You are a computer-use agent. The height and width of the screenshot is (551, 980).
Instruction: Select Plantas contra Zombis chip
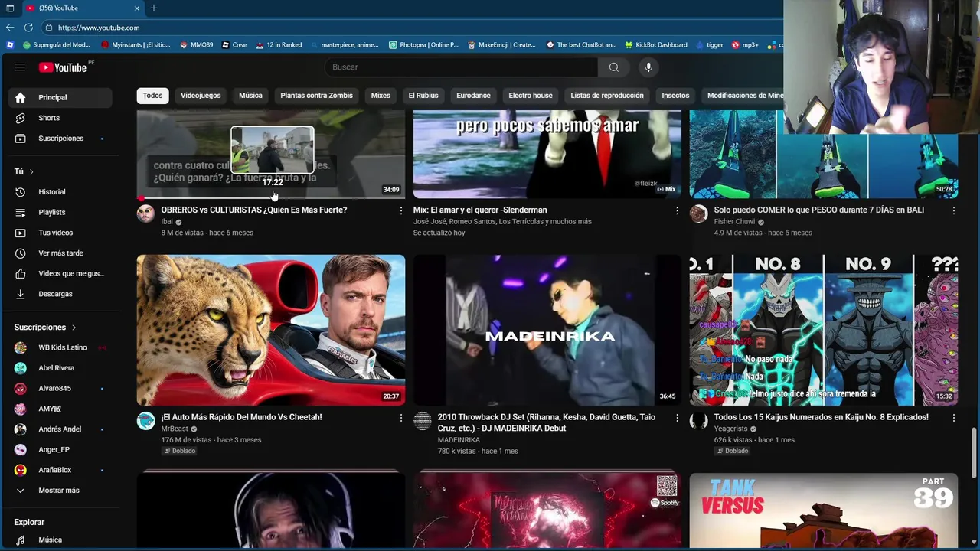(x=316, y=96)
